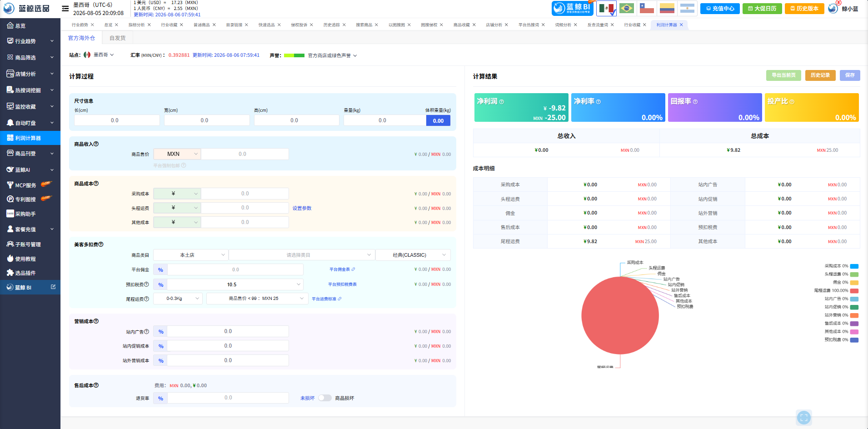Click the 商品收入 help icon
This screenshot has width=868, height=429.
96,144
